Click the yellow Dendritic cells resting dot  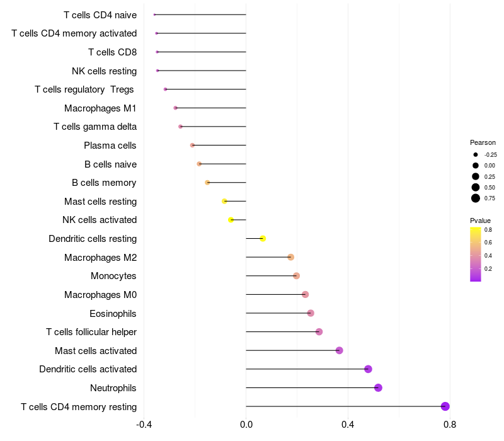263,239
